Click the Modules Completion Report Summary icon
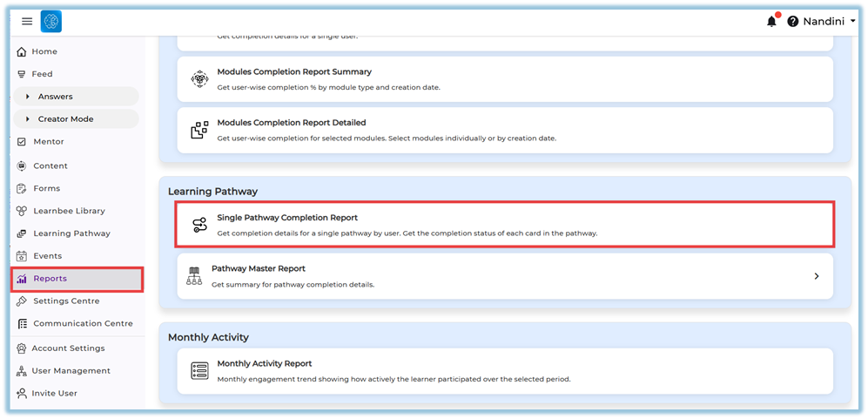The height and width of the screenshot is (419, 868). pyautogui.click(x=199, y=79)
